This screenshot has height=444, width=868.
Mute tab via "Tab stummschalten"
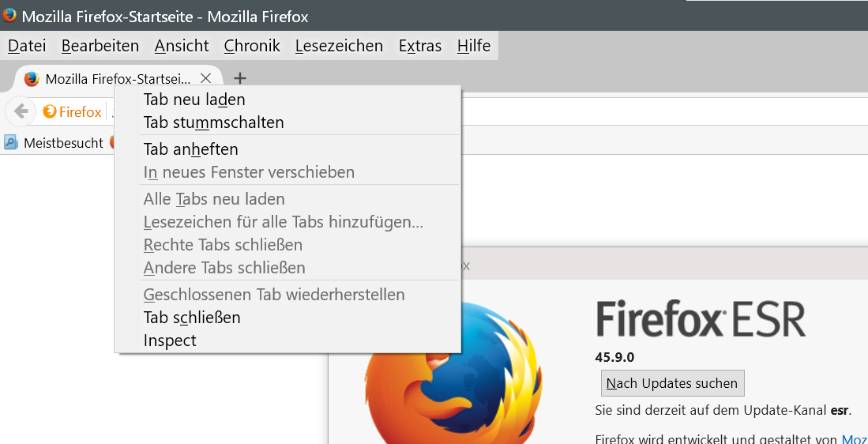click(213, 122)
